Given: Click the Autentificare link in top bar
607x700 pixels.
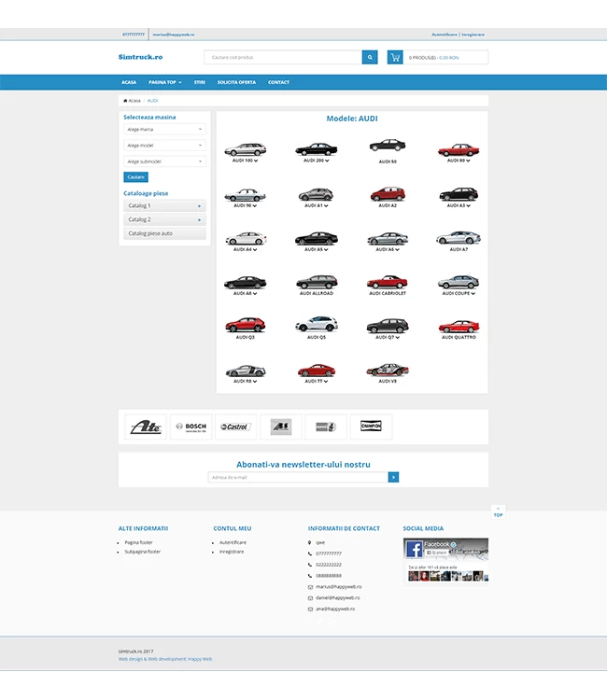Looking at the screenshot, I should pos(445,35).
